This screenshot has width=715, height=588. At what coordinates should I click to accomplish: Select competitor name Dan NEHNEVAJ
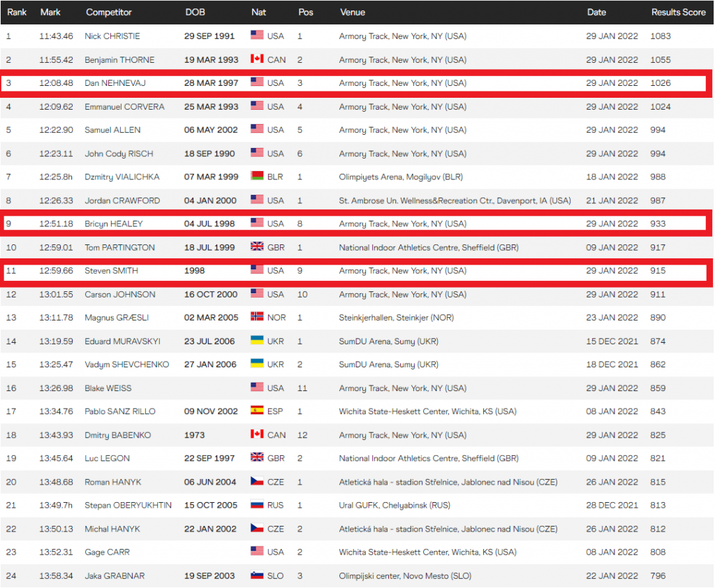coord(115,83)
